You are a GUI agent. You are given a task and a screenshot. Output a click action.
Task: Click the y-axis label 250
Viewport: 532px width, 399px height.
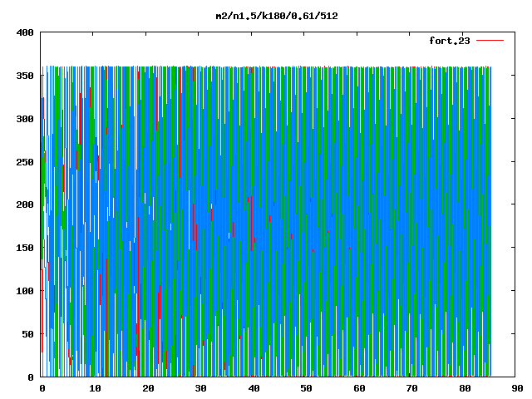tap(25, 162)
